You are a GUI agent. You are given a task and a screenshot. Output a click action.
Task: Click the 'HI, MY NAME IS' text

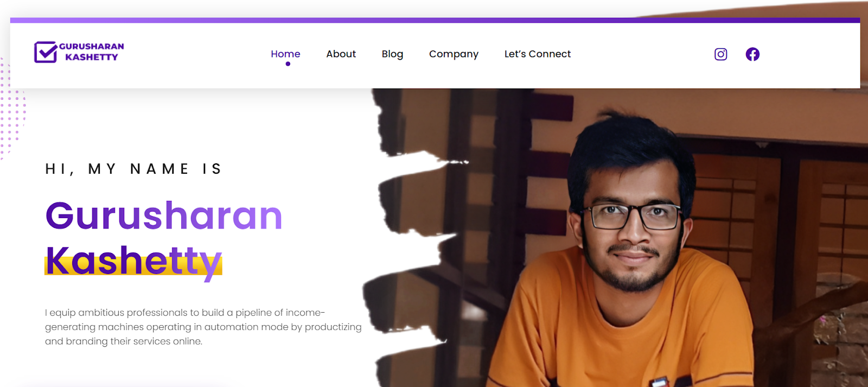click(133, 169)
